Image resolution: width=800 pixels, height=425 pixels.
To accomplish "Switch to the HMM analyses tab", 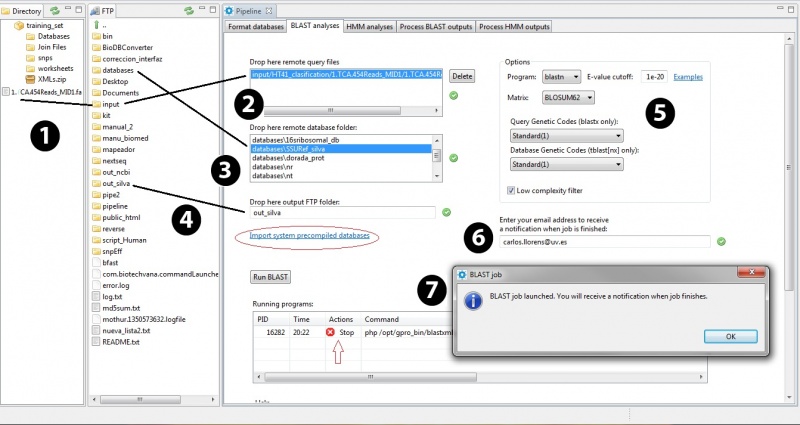I will pos(370,26).
